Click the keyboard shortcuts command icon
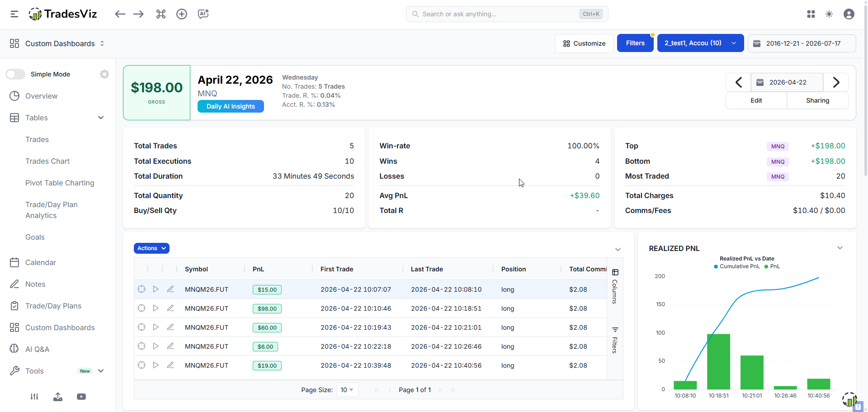 tap(161, 14)
